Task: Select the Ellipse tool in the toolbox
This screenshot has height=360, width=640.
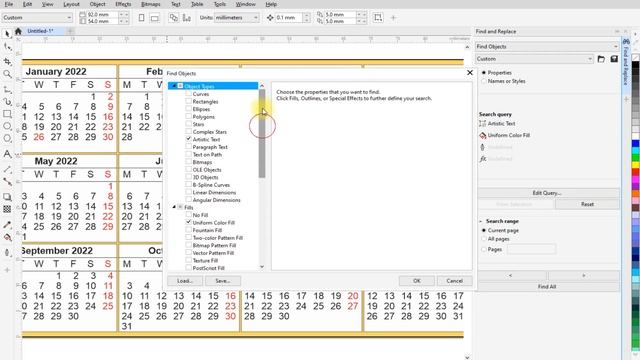Action: (7, 126)
